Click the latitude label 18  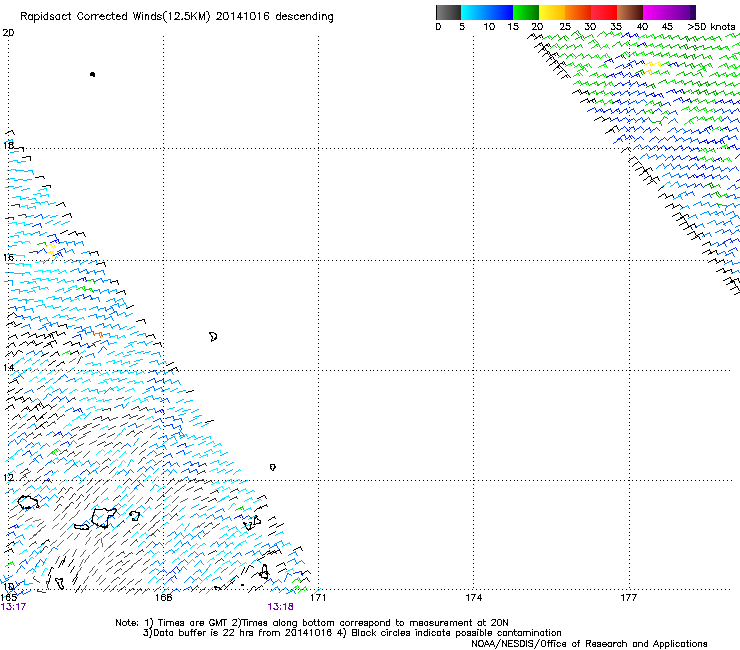pyautogui.click(x=8, y=145)
